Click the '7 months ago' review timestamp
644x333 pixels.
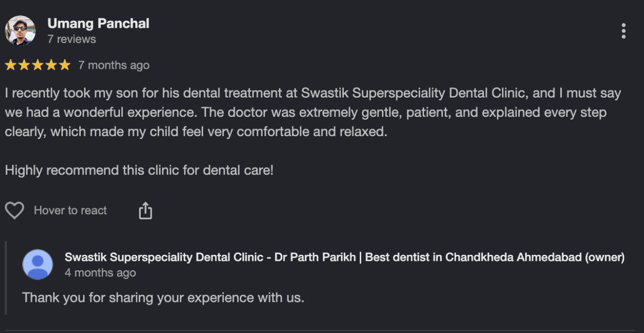click(x=114, y=65)
